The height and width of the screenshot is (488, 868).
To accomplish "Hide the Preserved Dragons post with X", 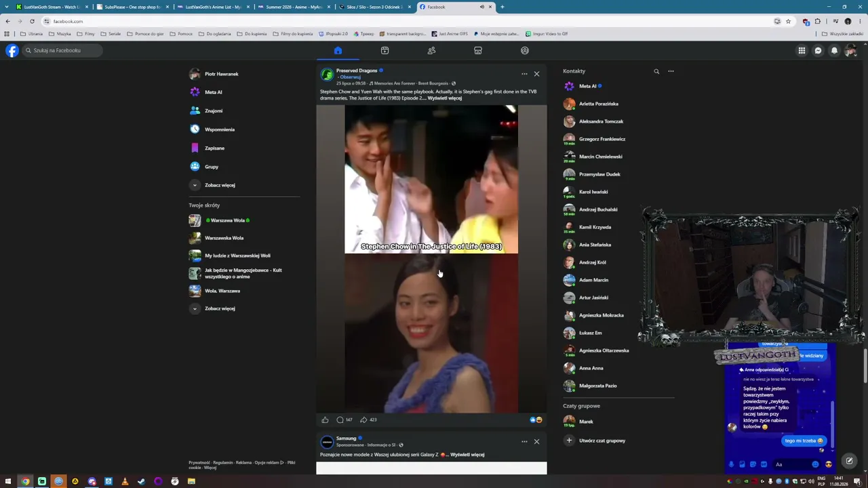I will click(x=536, y=74).
